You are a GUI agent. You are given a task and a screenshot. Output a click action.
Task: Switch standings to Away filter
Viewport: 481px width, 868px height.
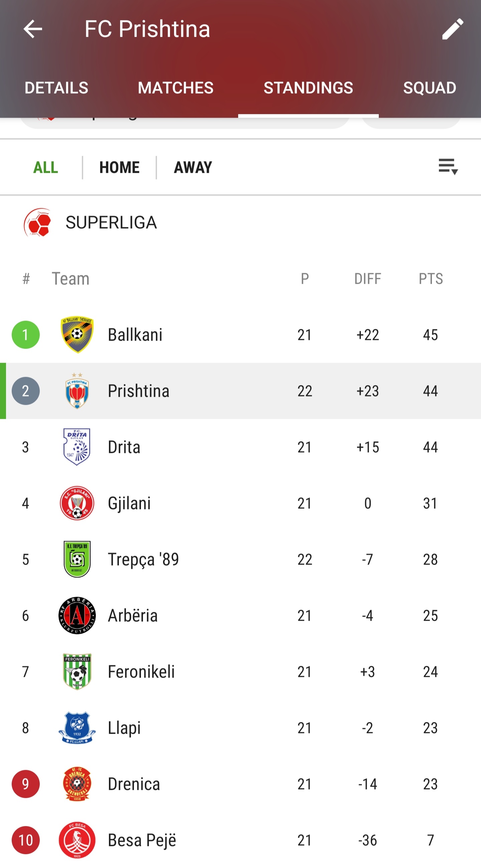(x=193, y=167)
